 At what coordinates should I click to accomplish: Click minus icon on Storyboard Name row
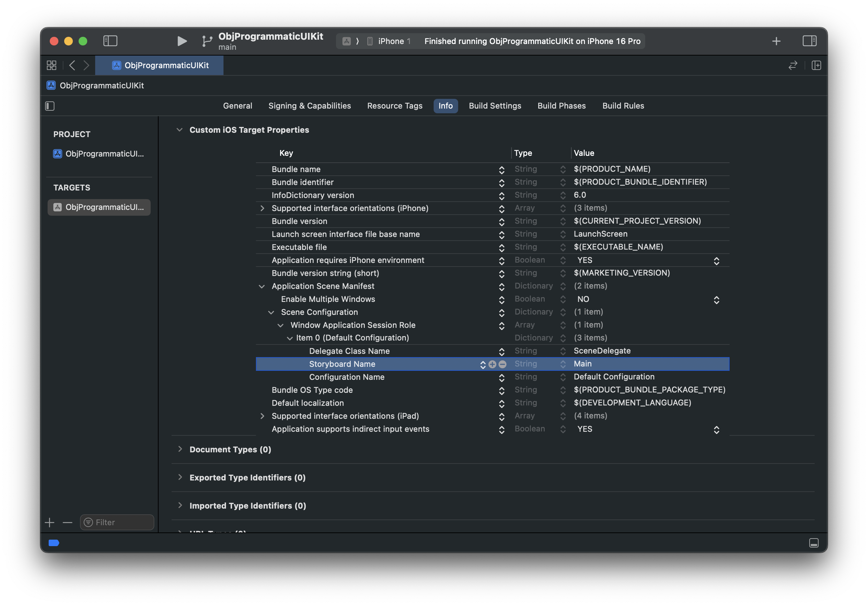502,364
